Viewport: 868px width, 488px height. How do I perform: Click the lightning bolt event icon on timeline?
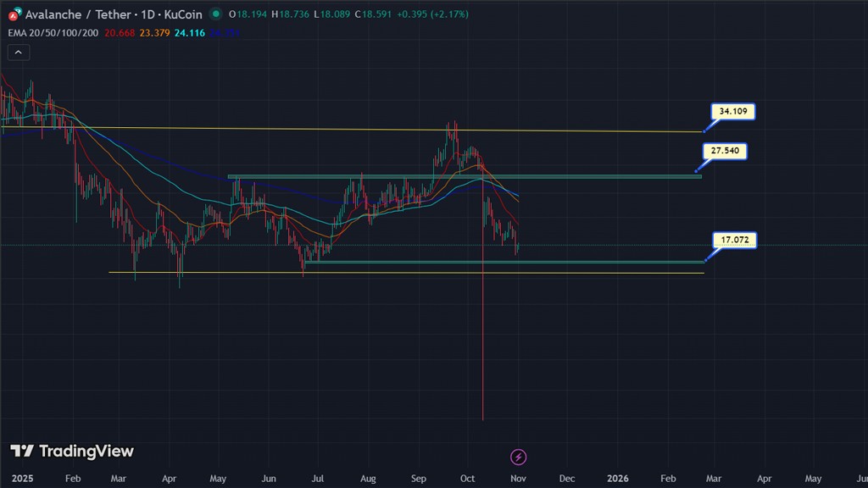519,457
